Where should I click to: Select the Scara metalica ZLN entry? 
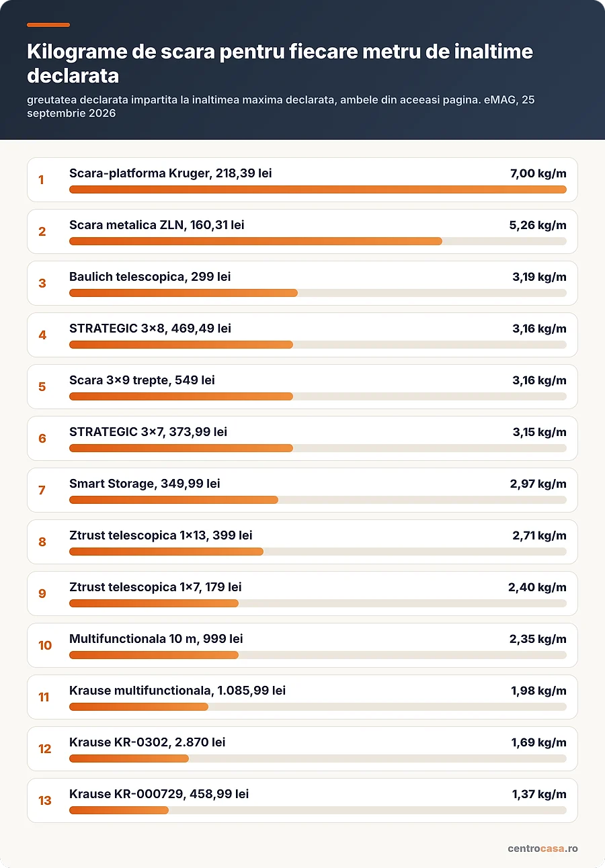click(302, 231)
